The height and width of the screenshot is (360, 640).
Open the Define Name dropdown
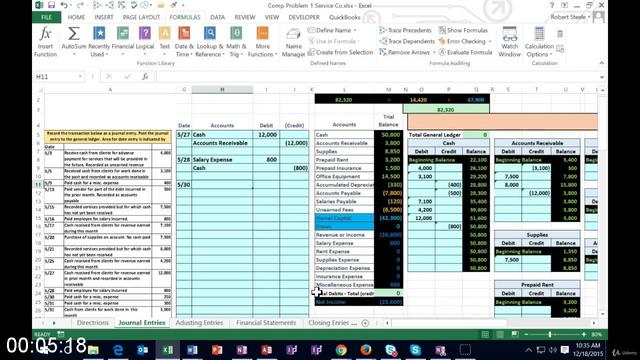355,31
